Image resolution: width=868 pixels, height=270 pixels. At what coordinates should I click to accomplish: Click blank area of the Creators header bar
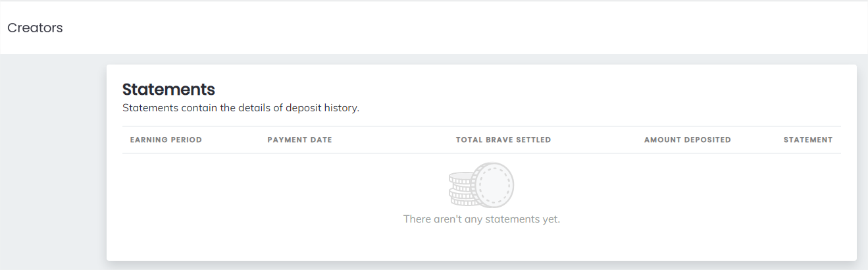click(x=461, y=28)
